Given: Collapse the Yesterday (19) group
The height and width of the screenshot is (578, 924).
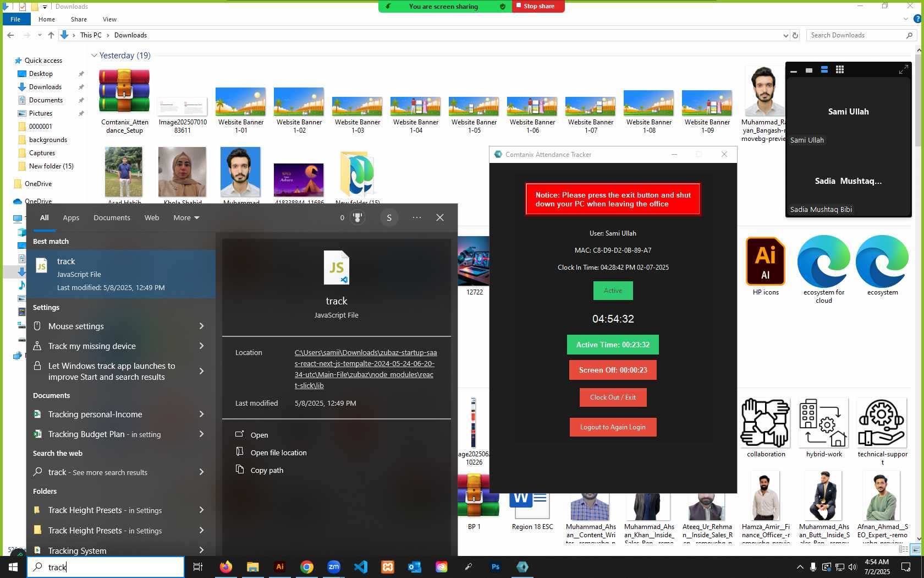Looking at the screenshot, I should pyautogui.click(x=94, y=56).
